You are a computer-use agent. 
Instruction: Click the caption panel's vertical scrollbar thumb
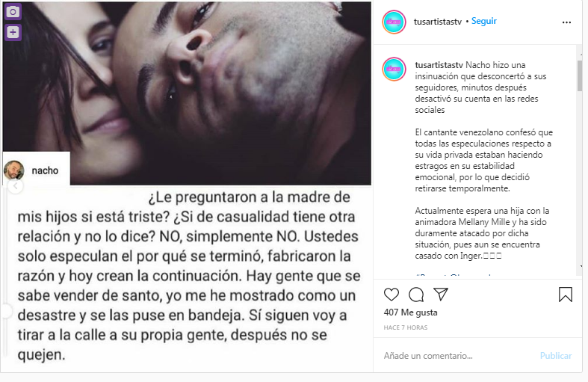[579, 75]
